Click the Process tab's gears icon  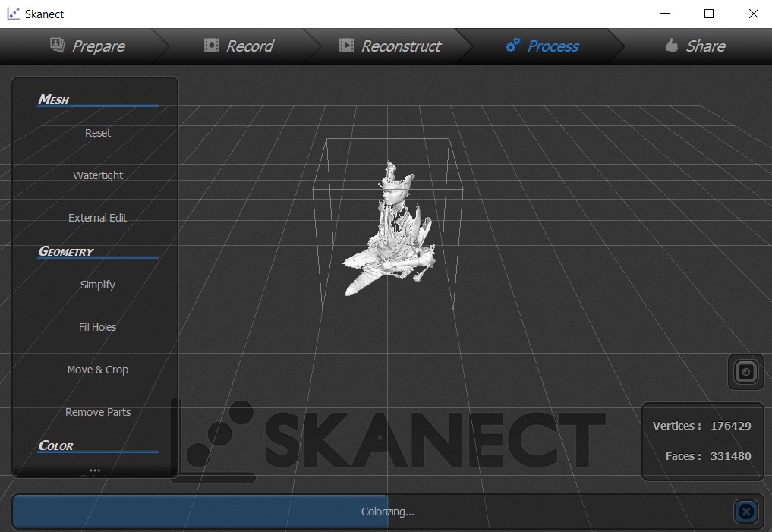(x=513, y=46)
